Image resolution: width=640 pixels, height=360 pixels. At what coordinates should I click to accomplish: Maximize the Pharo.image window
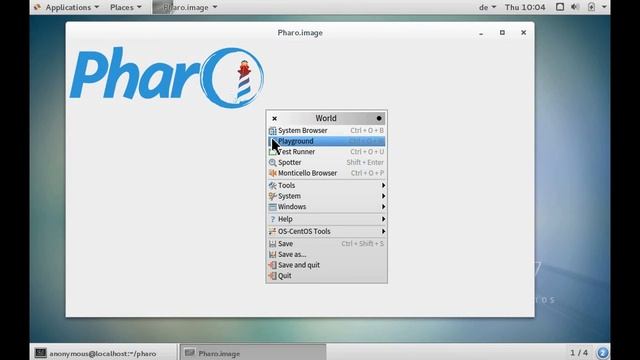coord(502,33)
